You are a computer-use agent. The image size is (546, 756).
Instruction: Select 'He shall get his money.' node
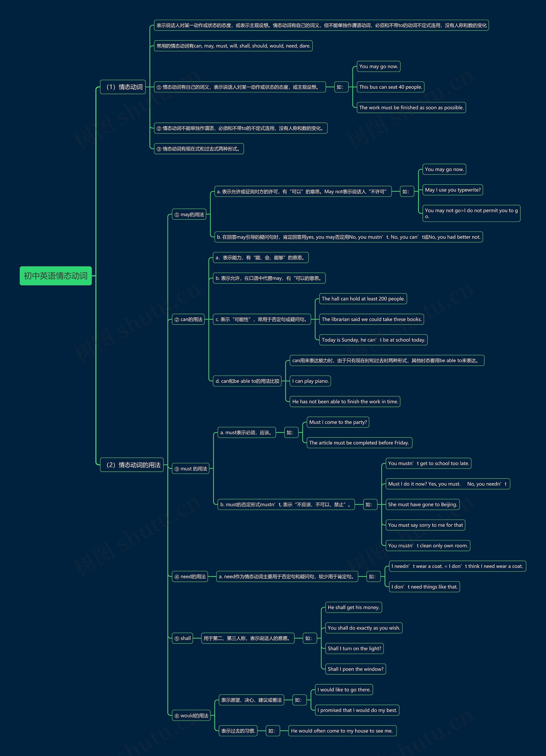click(354, 607)
